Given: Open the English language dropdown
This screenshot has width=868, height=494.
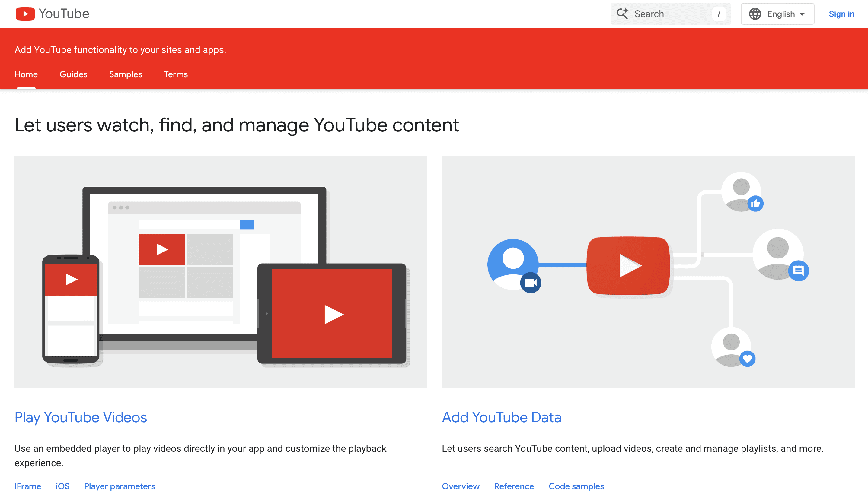Looking at the screenshot, I should tap(781, 14).
